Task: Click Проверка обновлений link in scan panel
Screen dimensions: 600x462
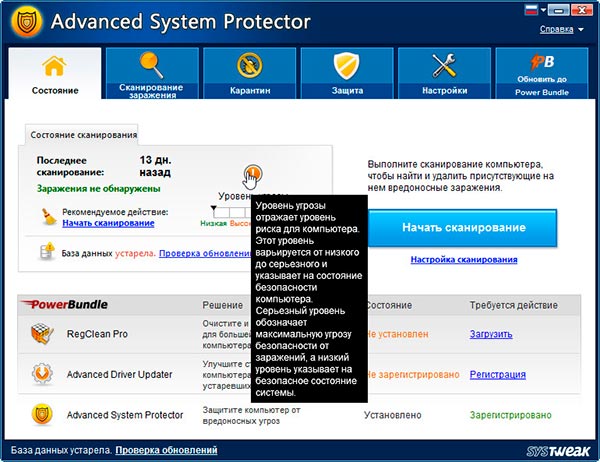Action: [205, 253]
